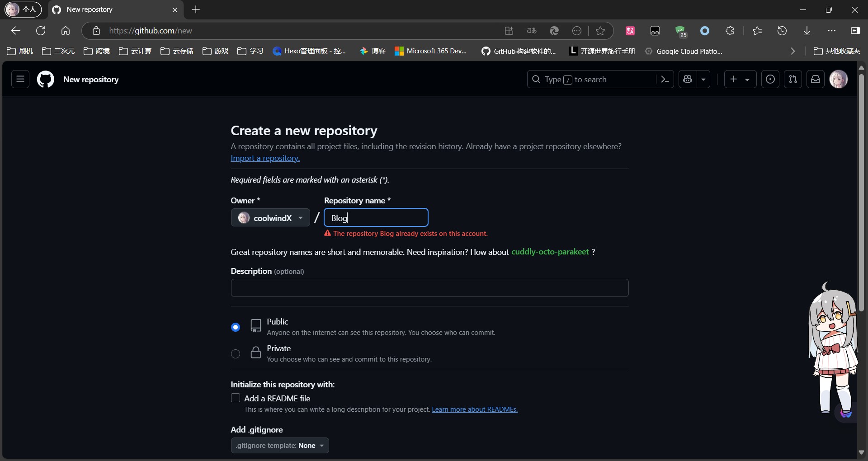Open GitHub user avatar menu
This screenshot has width=868, height=461.
839,80
